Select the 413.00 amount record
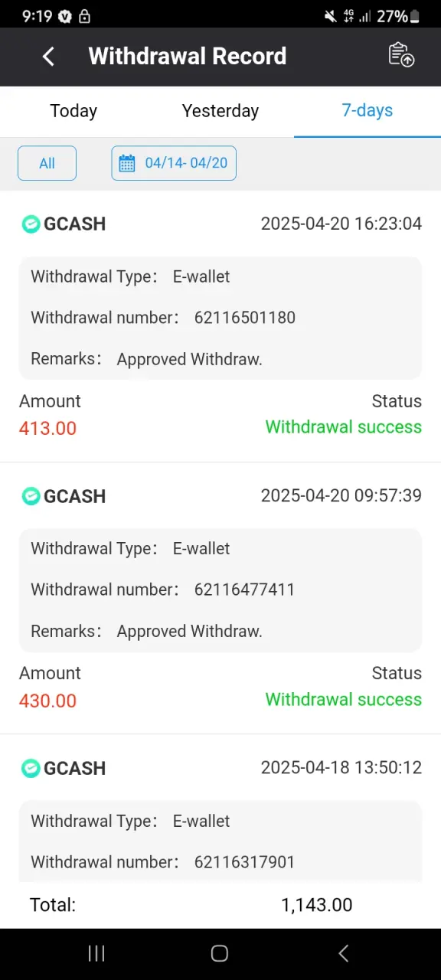This screenshot has width=441, height=980. click(x=47, y=429)
